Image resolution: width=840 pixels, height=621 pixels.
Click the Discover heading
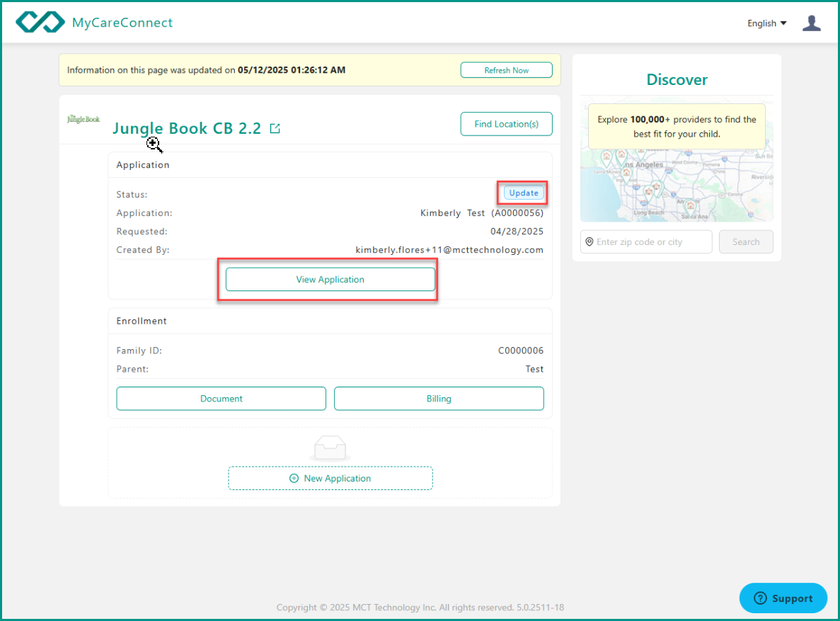click(x=677, y=80)
